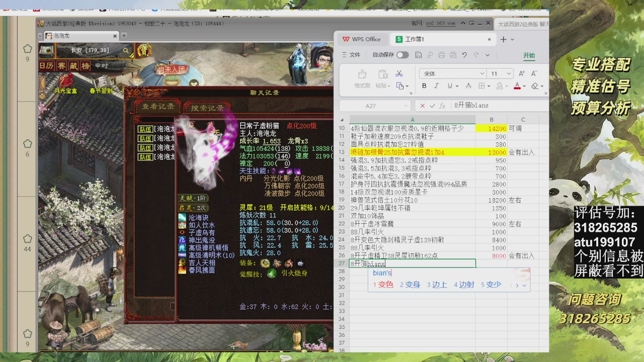Click the 赛 button in game

pos(61,66)
